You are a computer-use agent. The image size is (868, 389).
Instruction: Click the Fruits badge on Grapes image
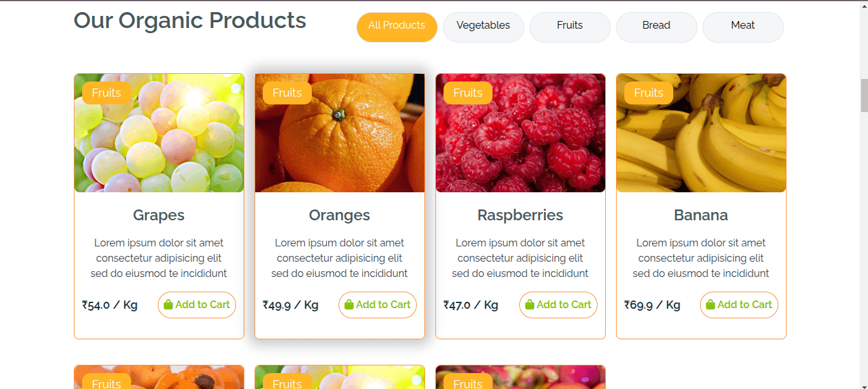point(106,93)
